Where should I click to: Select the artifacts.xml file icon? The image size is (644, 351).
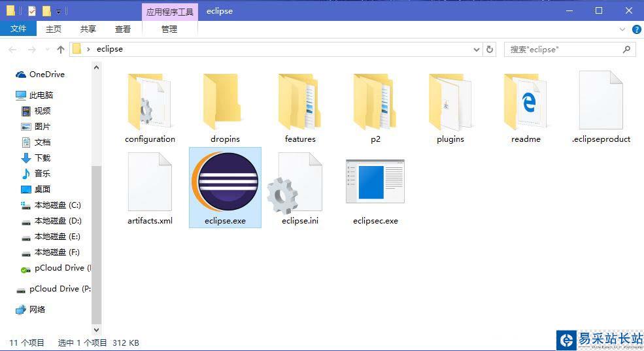[150, 182]
